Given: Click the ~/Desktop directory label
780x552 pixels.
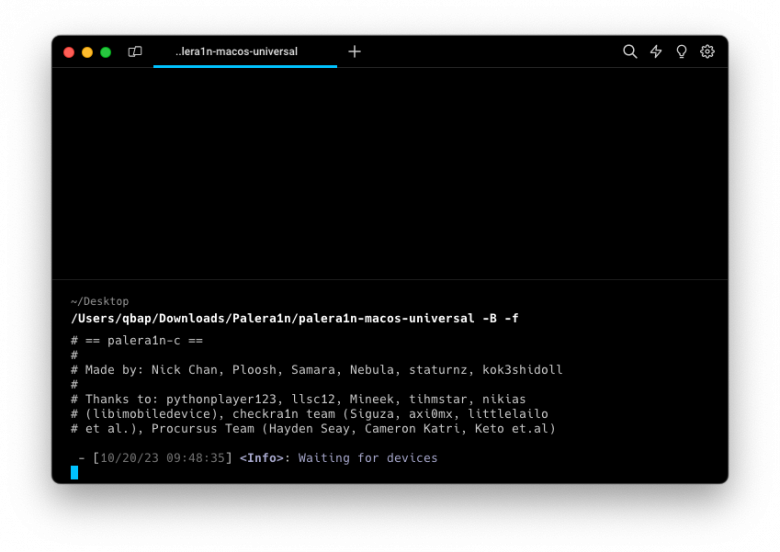Looking at the screenshot, I should tap(99, 301).
